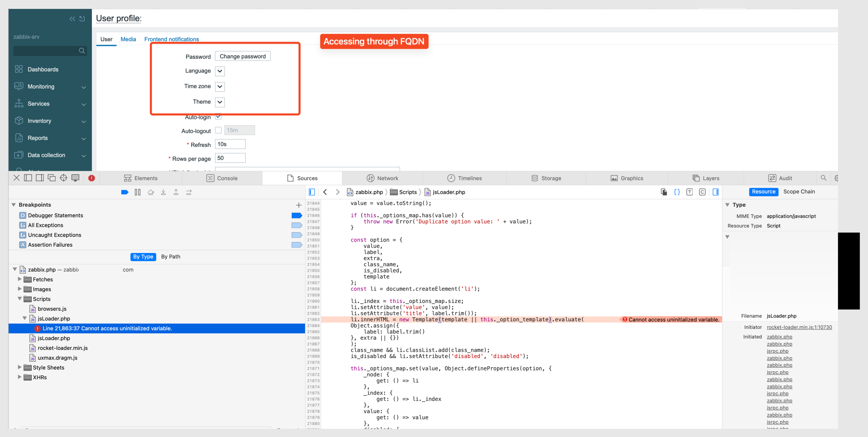Switch to the Console tab
Image resolution: width=868 pixels, height=437 pixels.
click(x=222, y=178)
